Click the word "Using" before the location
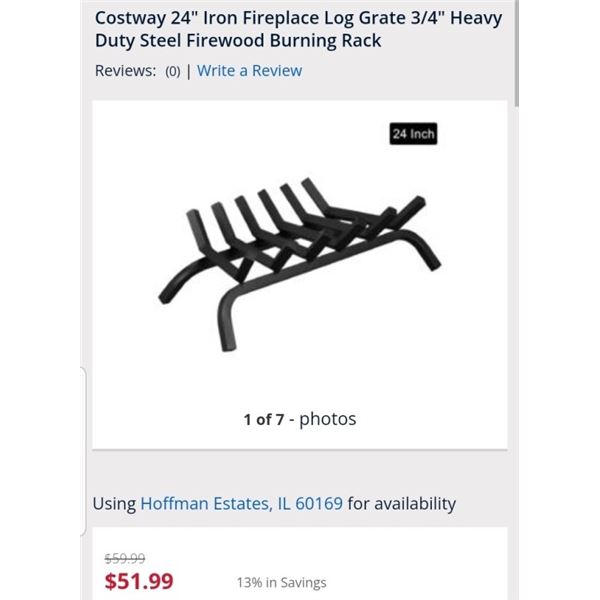The width and height of the screenshot is (600, 600). 114,503
